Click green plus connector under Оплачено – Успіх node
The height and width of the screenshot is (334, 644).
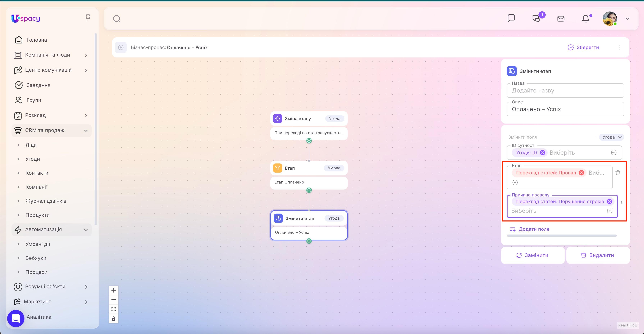point(309,241)
